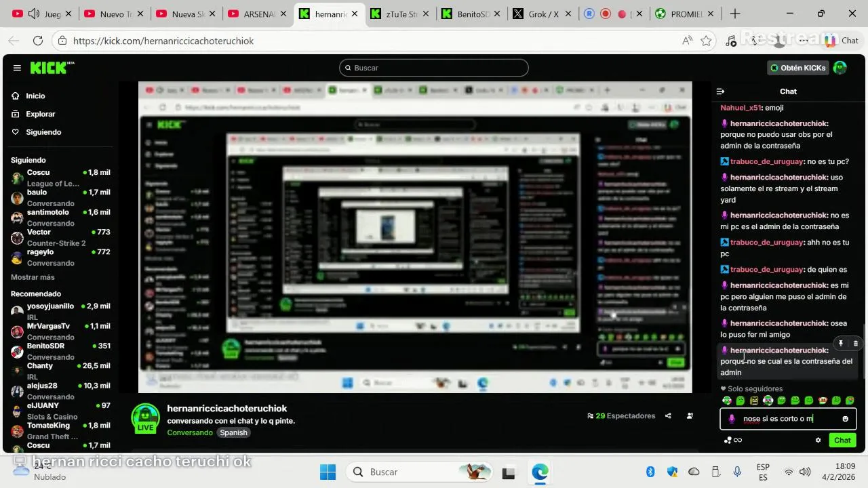Add page to favorites star

[x=706, y=41]
